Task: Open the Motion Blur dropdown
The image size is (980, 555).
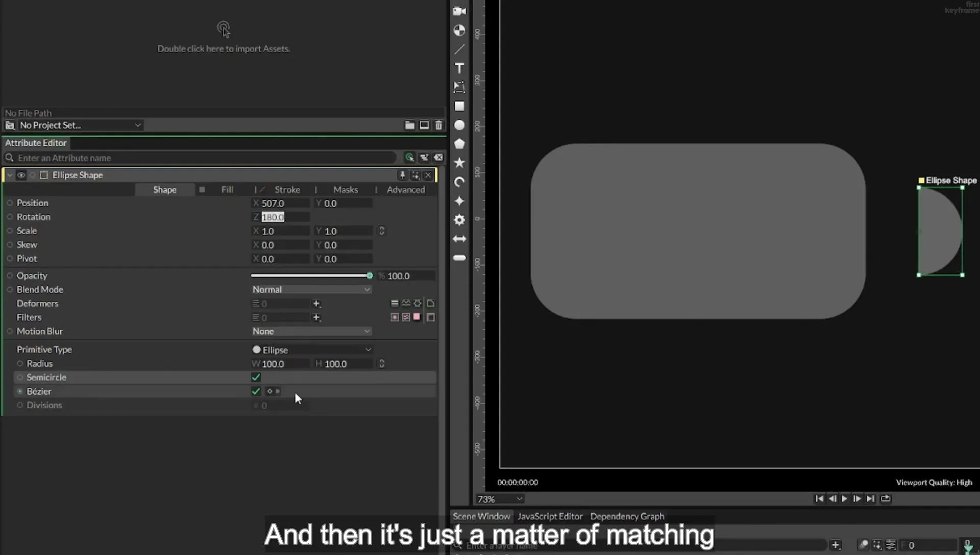Action: 311,331
